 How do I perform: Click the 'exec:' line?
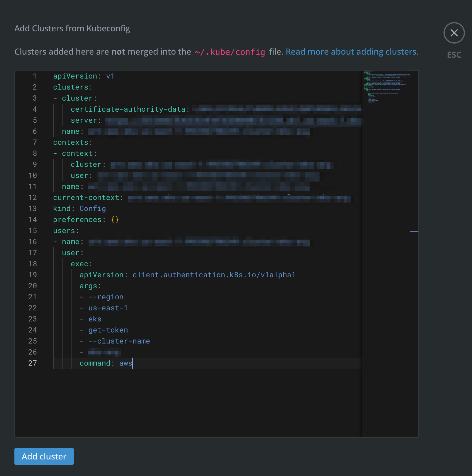82,264
